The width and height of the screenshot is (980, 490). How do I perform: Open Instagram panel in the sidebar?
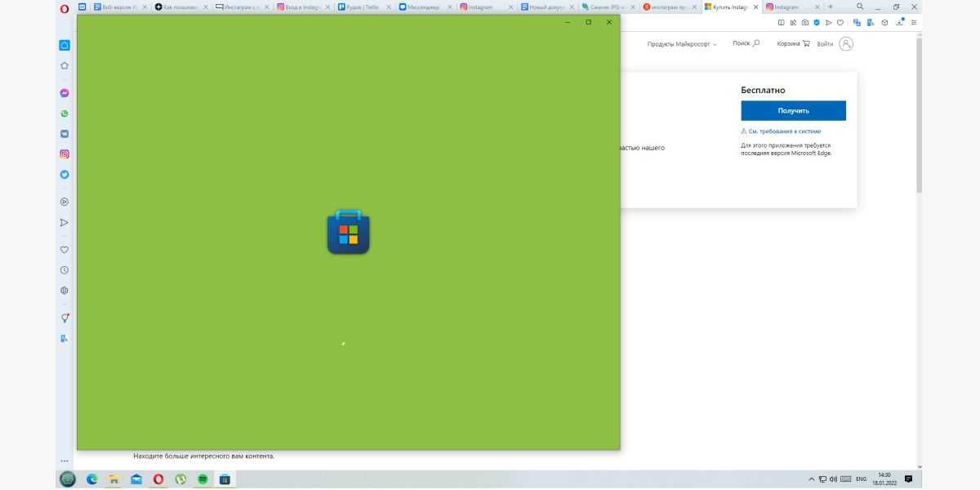tap(65, 154)
